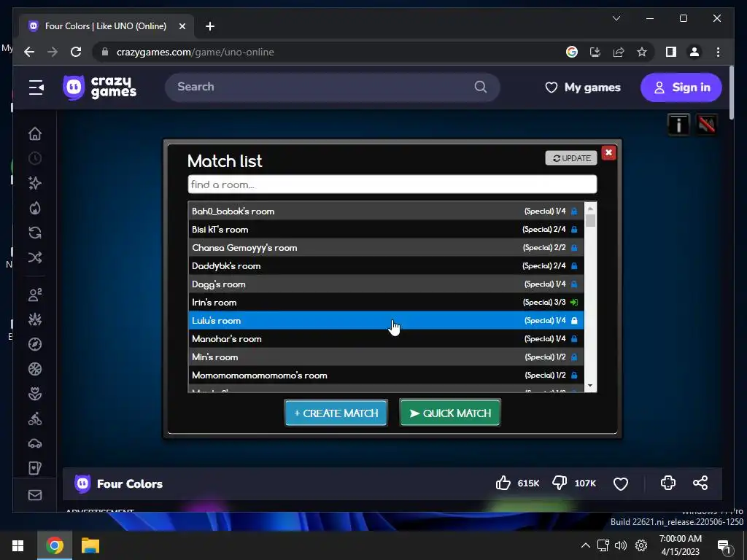The image size is (747, 560).
Task: Select Momomomomomomomo's room
Action: (386, 376)
